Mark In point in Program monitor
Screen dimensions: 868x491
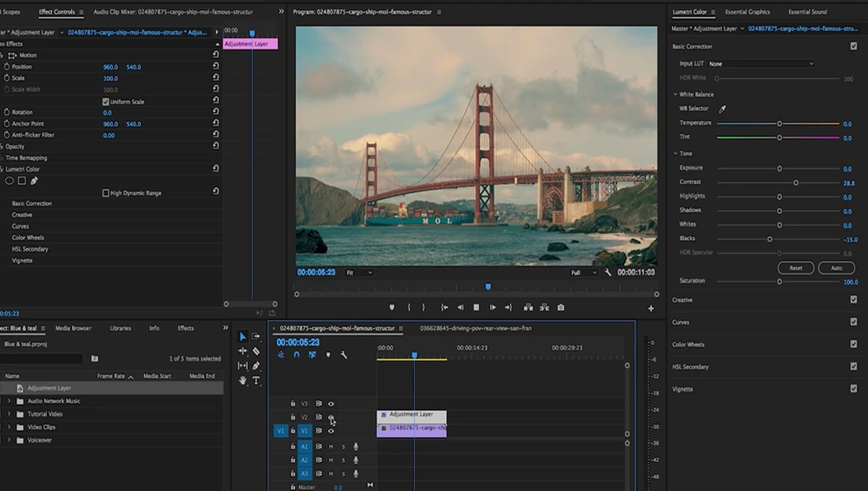(x=409, y=307)
